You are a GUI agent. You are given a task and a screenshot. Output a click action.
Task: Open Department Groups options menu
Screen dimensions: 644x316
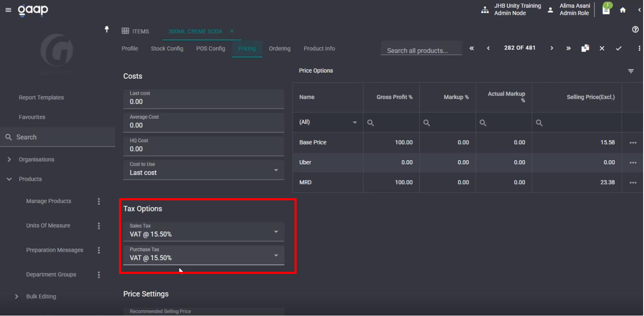99,275
